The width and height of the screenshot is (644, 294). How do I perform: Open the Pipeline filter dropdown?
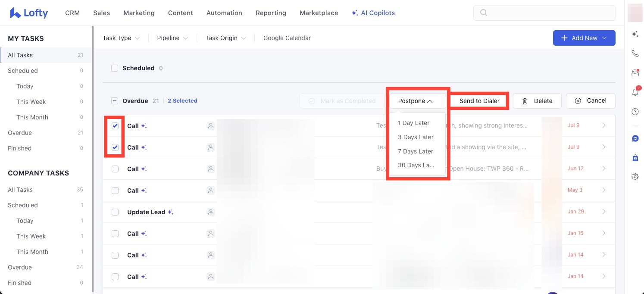172,38
